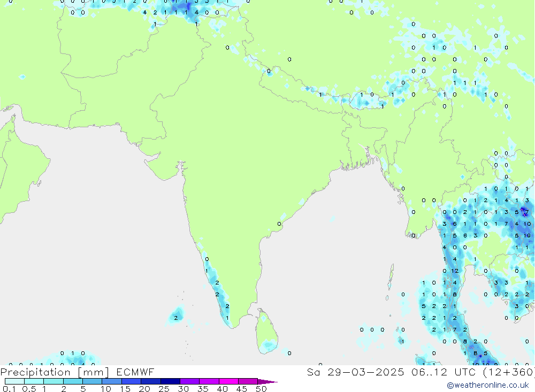
Task: Click the legend label 25
Action: tap(164, 389)
